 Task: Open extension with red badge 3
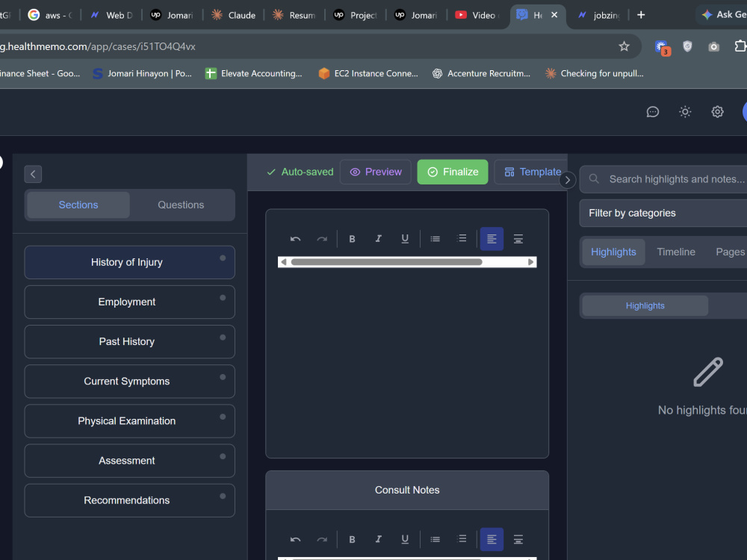[662, 48]
